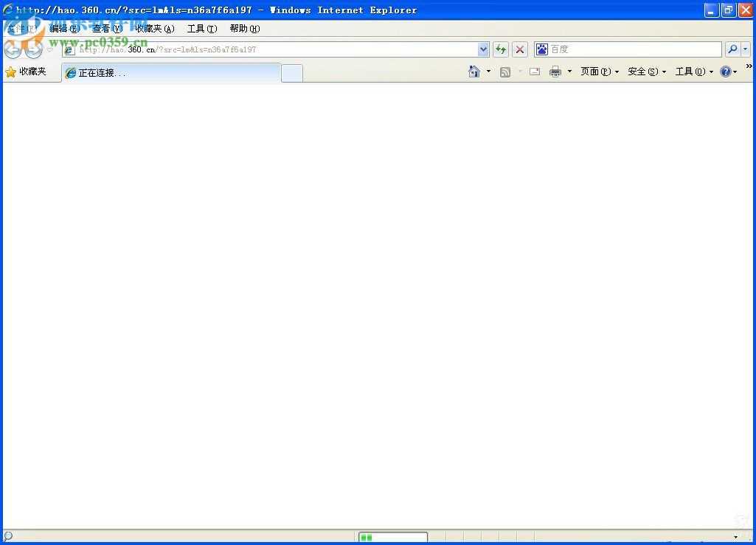The height and width of the screenshot is (545, 756).
Task: Click the Home page icon
Action: [474, 72]
